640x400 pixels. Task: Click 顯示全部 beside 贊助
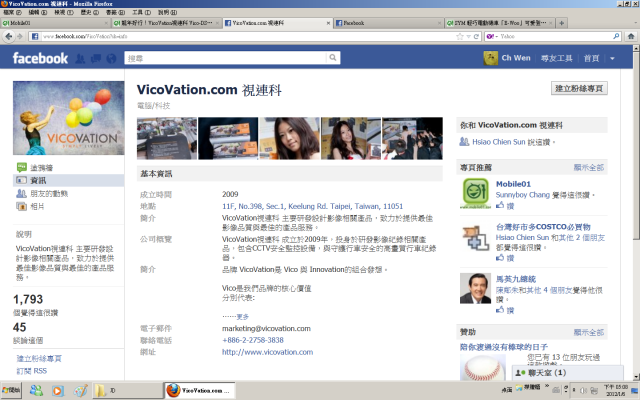589,332
